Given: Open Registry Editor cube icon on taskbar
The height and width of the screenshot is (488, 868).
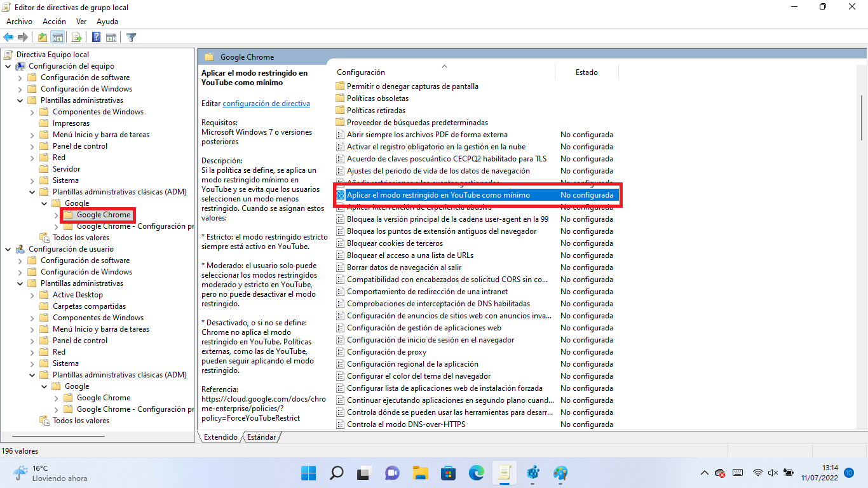Looking at the screenshot, I should [532, 473].
